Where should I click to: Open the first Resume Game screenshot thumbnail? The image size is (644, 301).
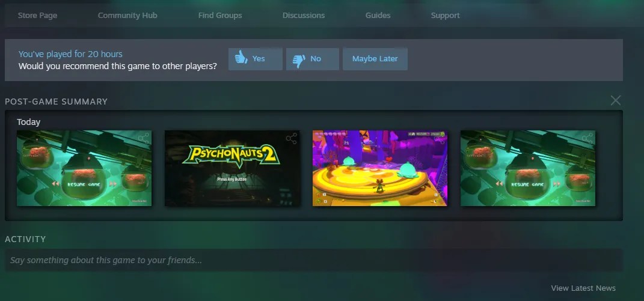point(84,168)
